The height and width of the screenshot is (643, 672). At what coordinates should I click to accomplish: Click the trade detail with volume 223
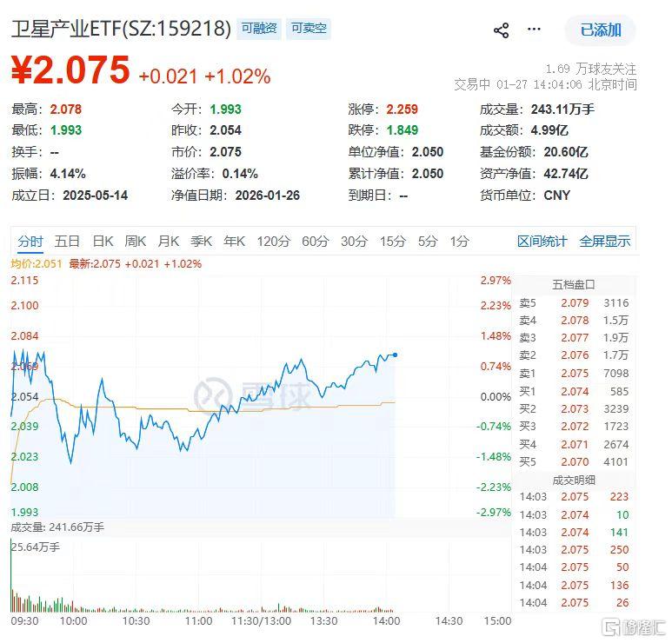pyautogui.click(x=574, y=496)
